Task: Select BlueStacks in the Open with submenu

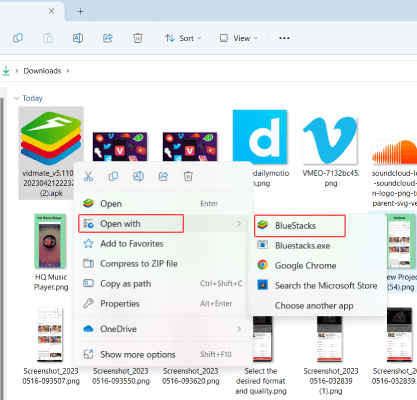Action: 318,226
